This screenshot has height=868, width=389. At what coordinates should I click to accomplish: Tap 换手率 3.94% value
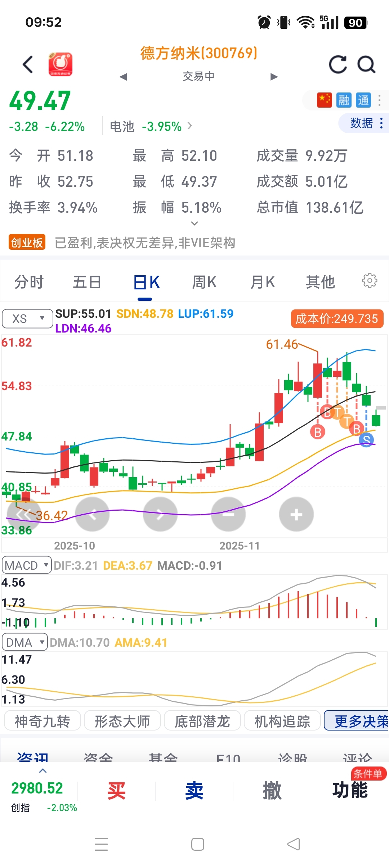(x=53, y=208)
